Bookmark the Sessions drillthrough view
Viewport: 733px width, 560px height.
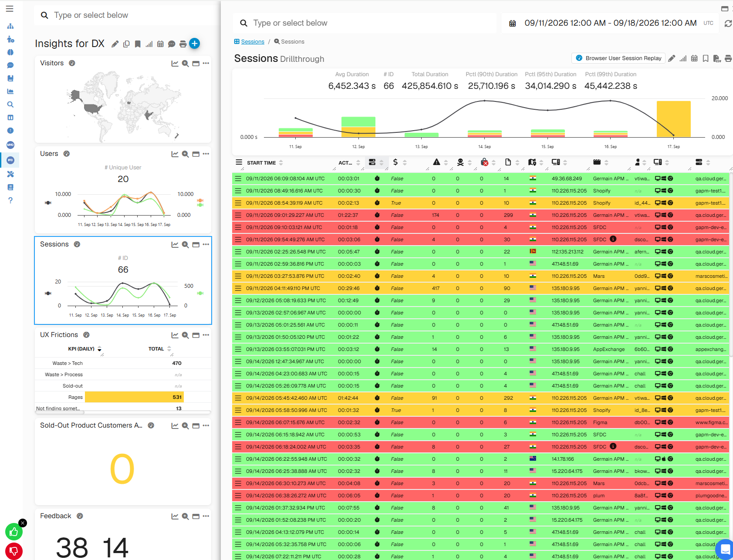point(706,58)
